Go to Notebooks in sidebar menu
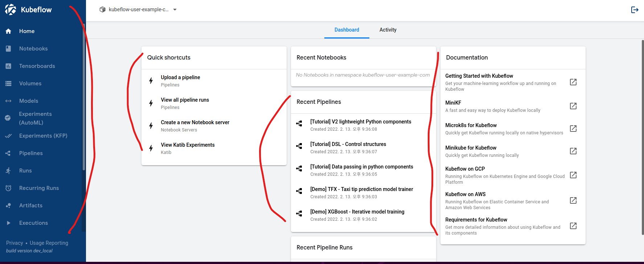 coord(33,49)
